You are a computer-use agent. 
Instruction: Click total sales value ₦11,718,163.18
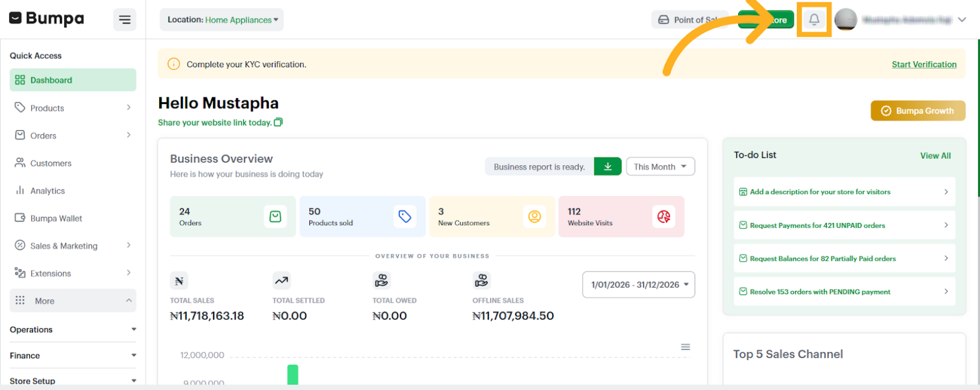[x=207, y=316]
